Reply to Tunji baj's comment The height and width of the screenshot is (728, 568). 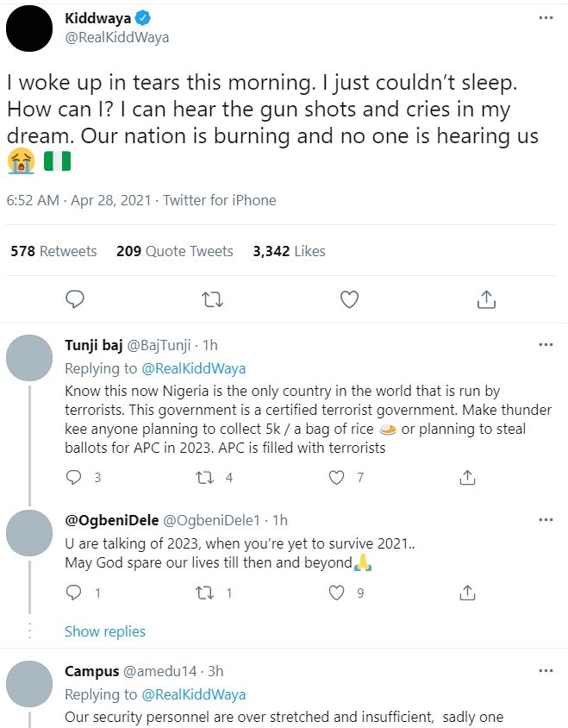point(74,477)
